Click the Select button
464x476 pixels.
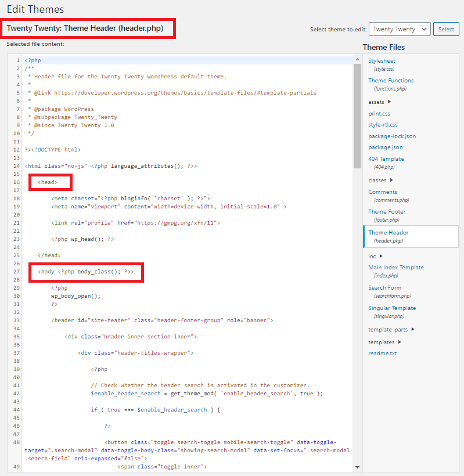[446, 29]
